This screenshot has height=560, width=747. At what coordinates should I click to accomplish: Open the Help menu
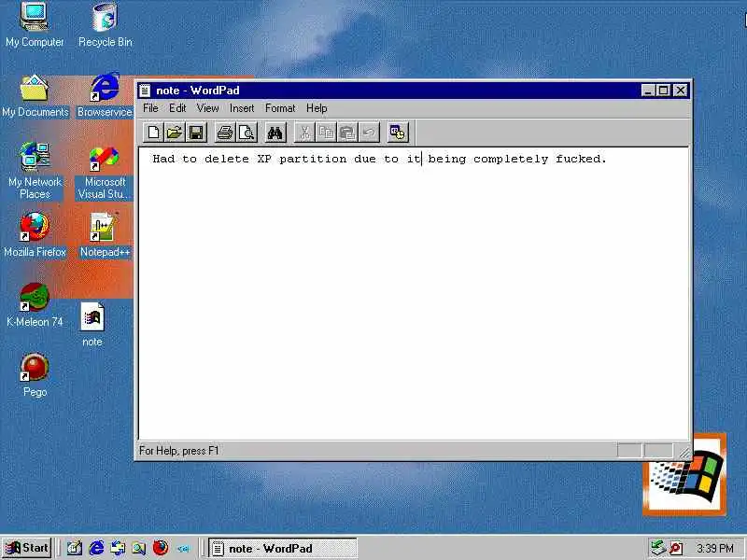317,108
